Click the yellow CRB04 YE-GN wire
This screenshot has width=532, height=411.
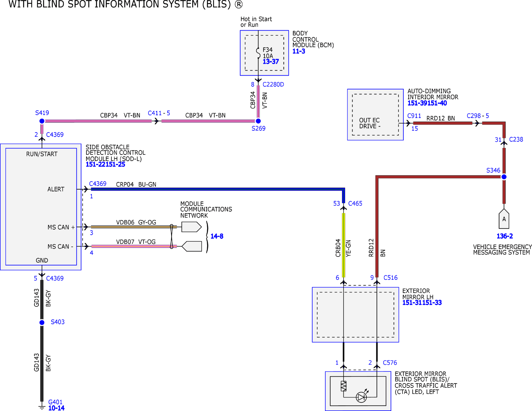(x=343, y=245)
